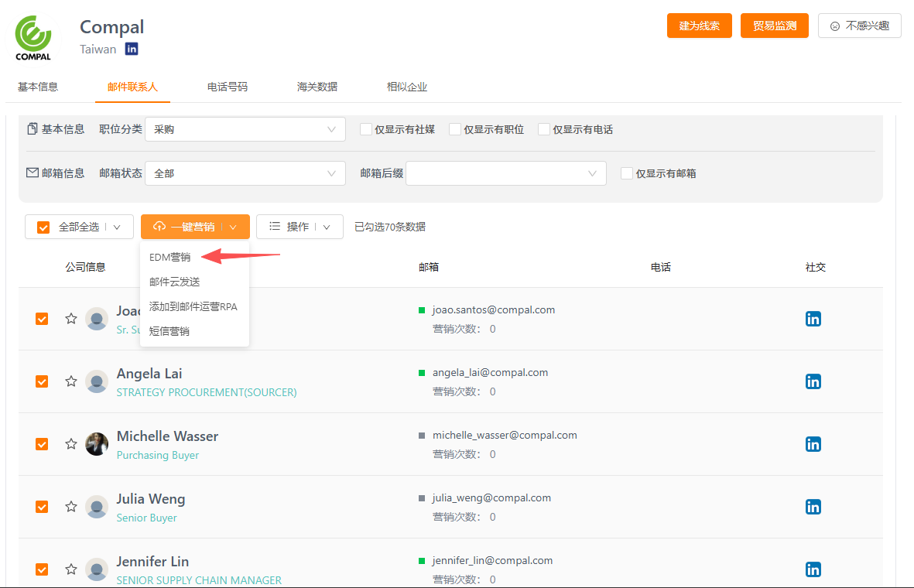Click email jennifer_lin@compal.com
The height and width of the screenshot is (588, 914).
pos(492,561)
